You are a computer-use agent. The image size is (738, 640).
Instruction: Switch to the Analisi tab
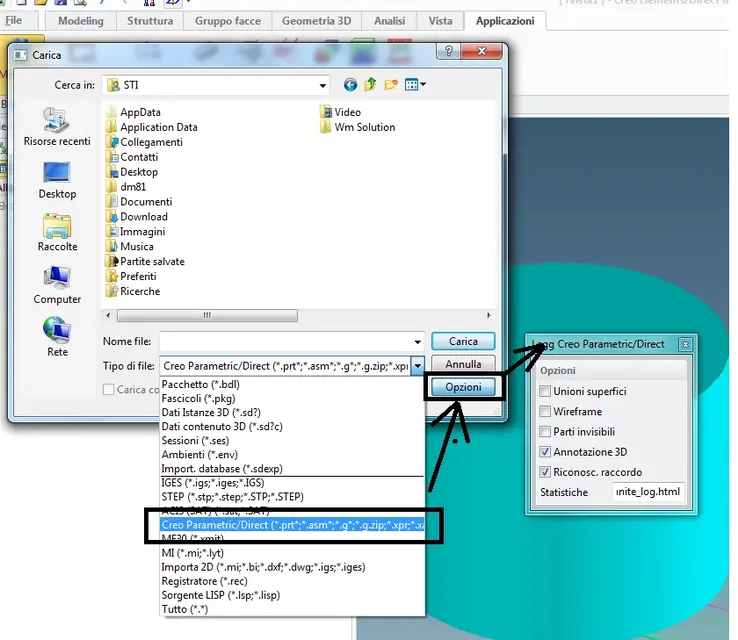389,21
